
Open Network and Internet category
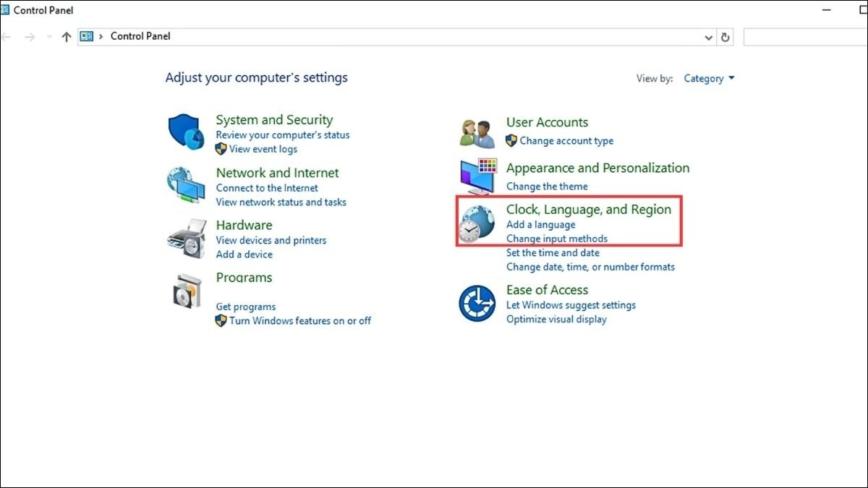coord(277,173)
